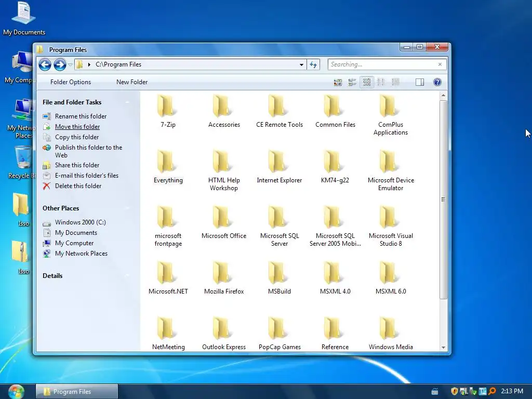Select the microsoft frontpage folder
The height and width of the screenshot is (399, 532).
168,227
